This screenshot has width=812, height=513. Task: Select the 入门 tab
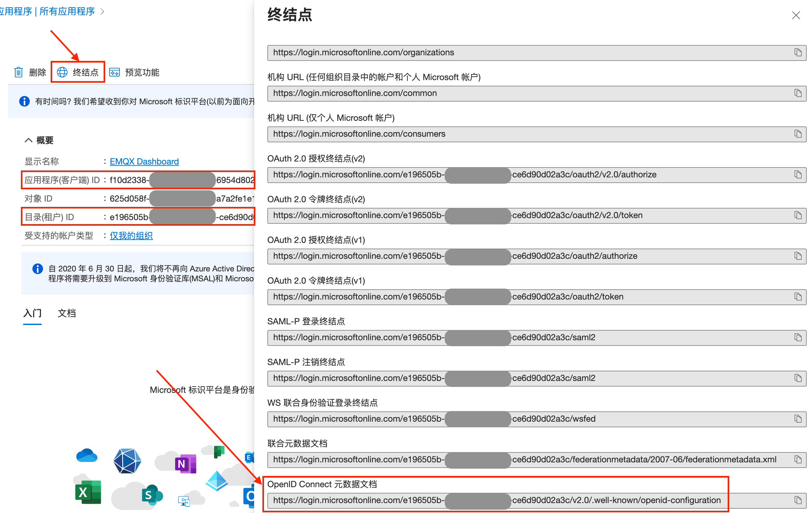pos(32,313)
